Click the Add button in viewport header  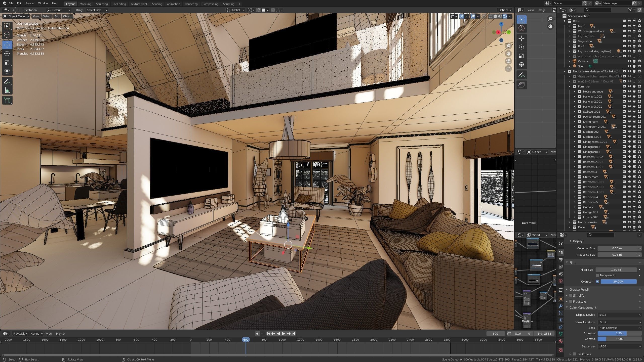coord(57,16)
